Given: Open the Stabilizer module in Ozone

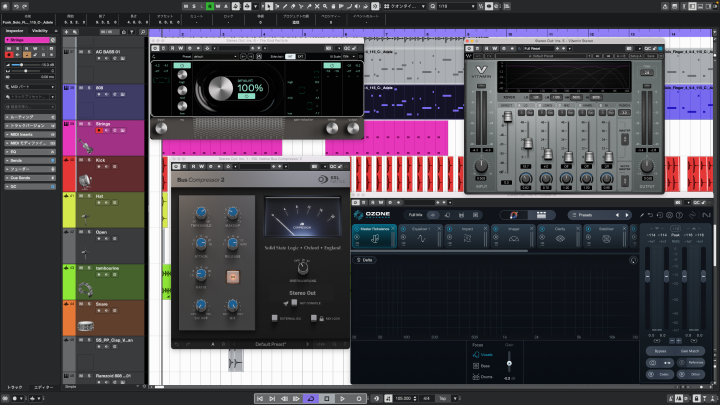Looking at the screenshot, I should point(606,236).
